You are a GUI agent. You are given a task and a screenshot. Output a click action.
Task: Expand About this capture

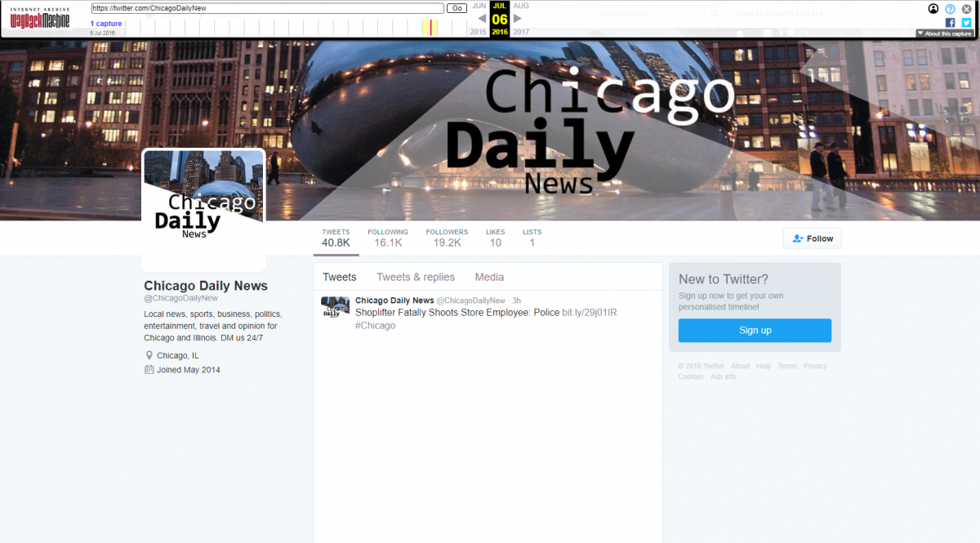(x=945, y=33)
